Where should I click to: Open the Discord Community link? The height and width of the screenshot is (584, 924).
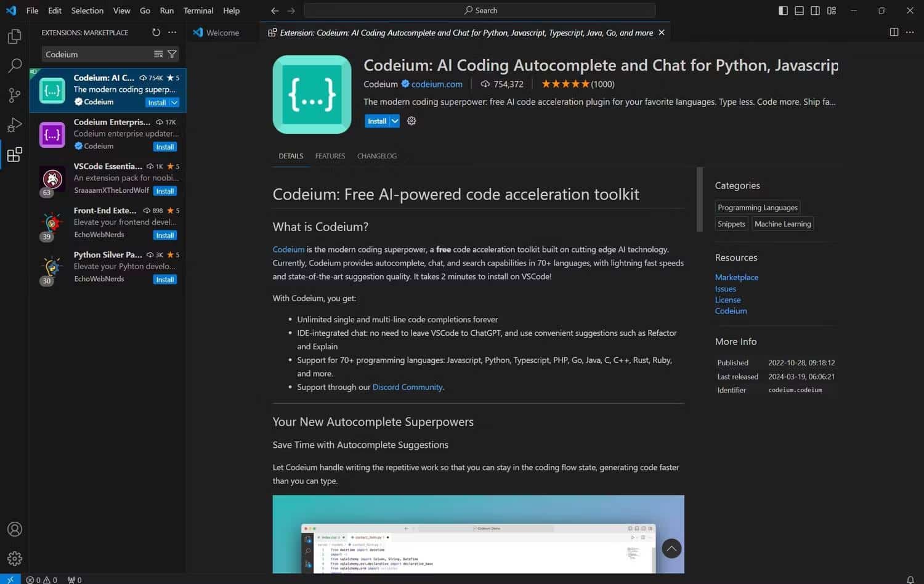tap(407, 387)
